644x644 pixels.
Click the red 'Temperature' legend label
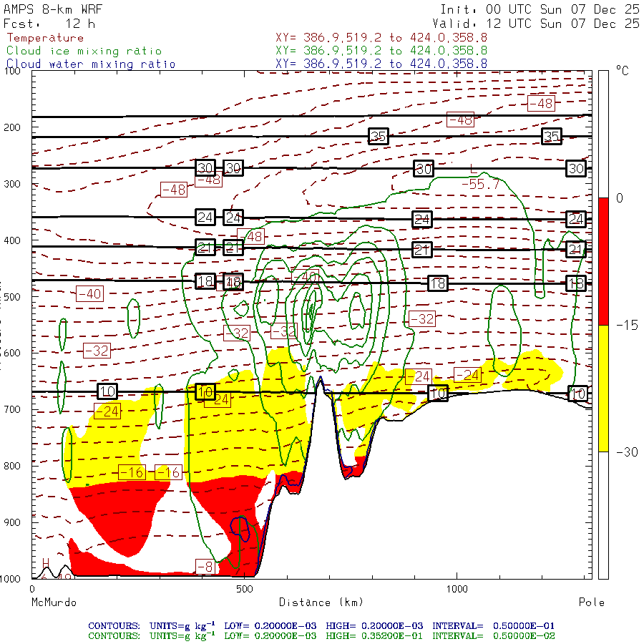click(x=45, y=38)
